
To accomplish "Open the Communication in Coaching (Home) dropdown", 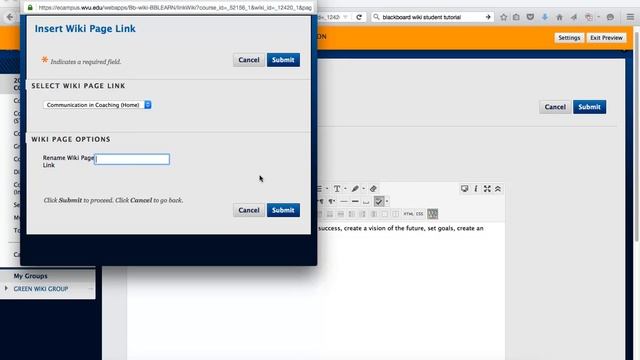I will 97,105.
